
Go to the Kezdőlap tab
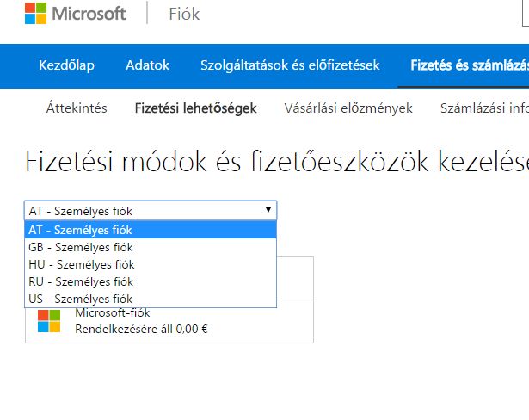click(x=66, y=65)
